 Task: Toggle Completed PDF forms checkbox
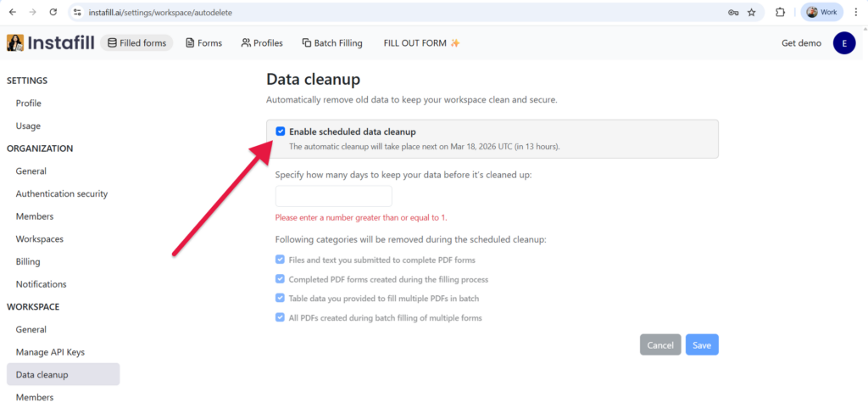[x=281, y=278]
